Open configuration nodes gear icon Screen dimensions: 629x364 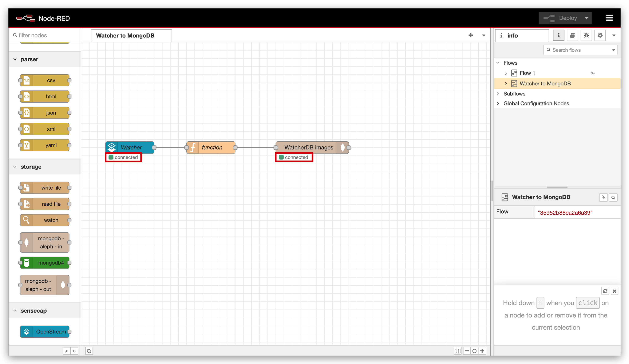click(600, 35)
